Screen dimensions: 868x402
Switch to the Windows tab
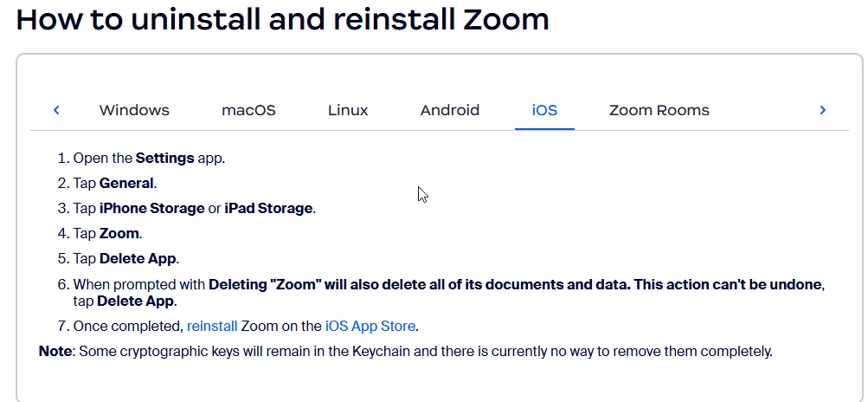point(134,110)
